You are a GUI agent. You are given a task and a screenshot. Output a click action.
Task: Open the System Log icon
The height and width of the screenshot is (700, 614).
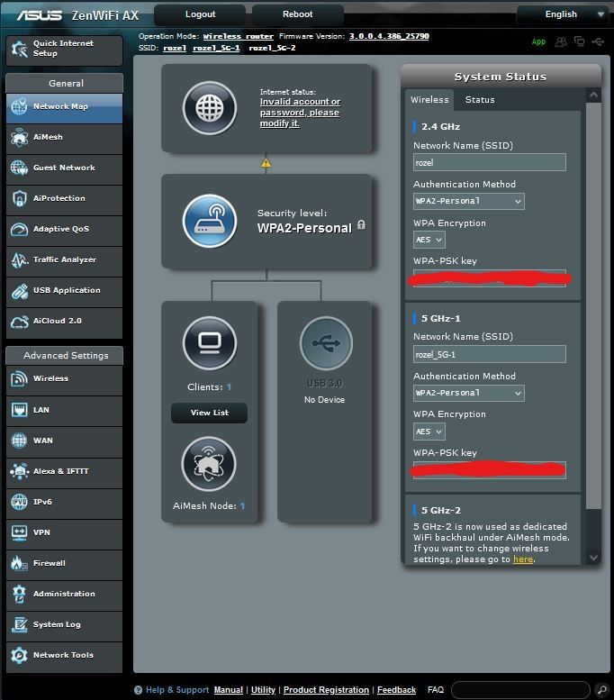pyautogui.click(x=19, y=624)
